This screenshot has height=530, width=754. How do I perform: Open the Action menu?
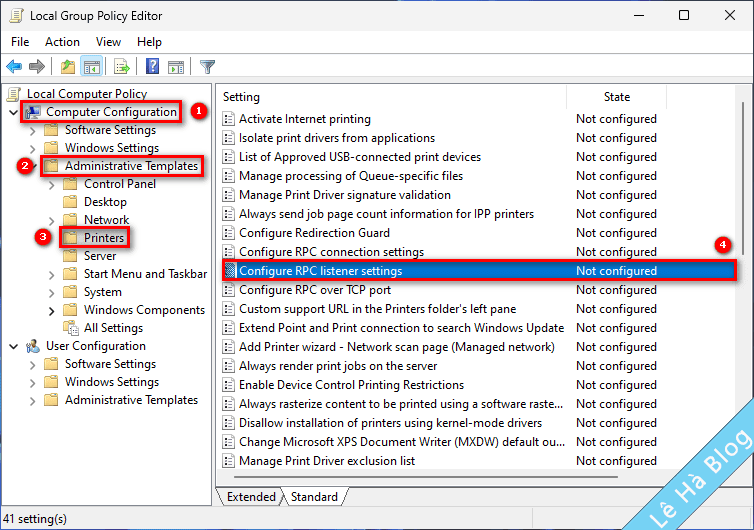[62, 42]
